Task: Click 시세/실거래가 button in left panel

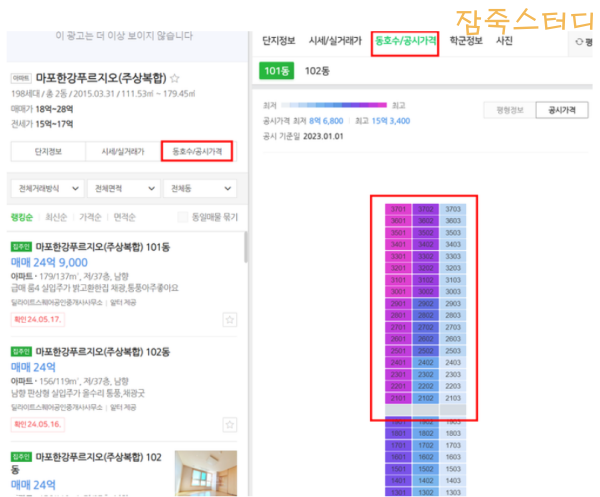Action: click(x=123, y=152)
